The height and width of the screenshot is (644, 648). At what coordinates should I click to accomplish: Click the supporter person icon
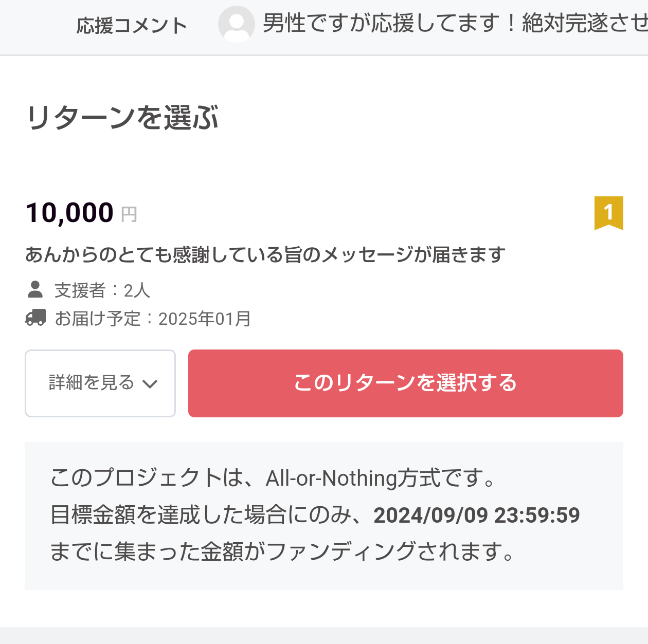(x=35, y=290)
